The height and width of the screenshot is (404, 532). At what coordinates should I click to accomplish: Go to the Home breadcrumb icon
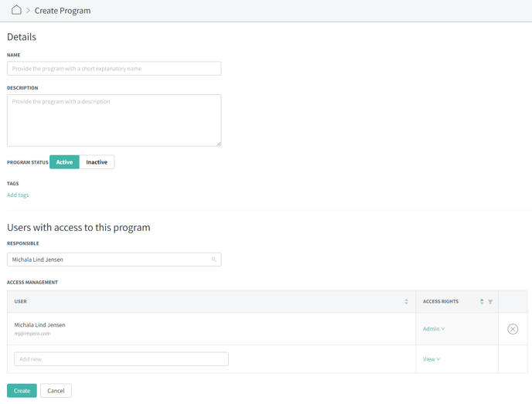pyautogui.click(x=16, y=10)
